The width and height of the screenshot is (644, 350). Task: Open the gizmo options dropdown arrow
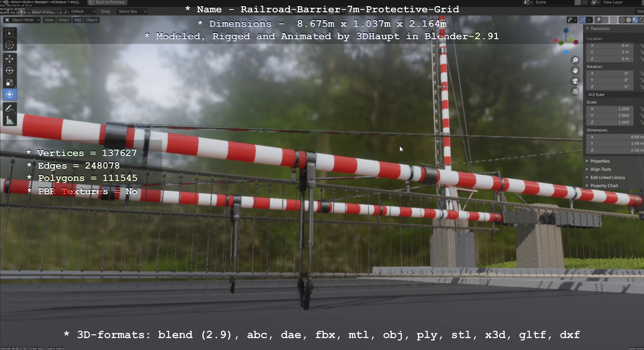[x=589, y=20]
